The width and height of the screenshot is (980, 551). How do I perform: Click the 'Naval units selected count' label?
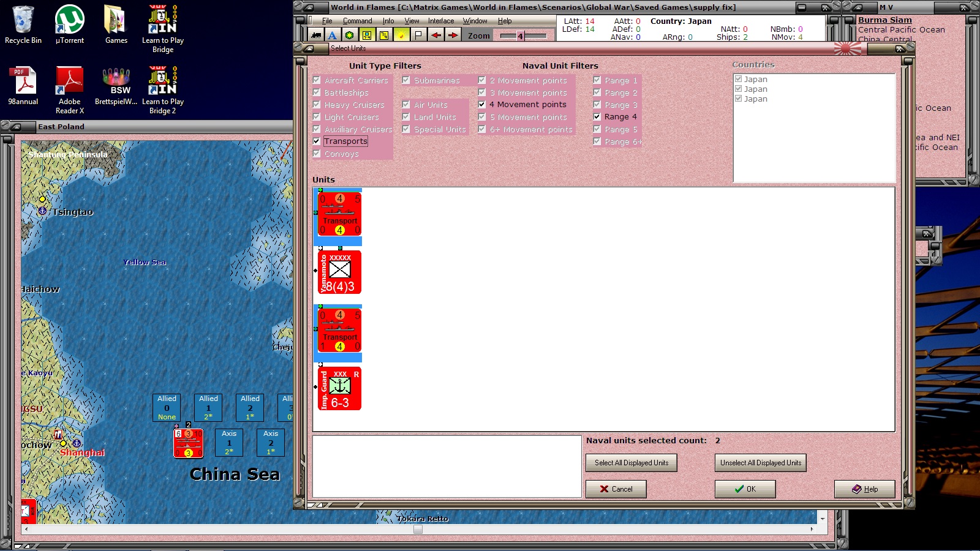pyautogui.click(x=646, y=440)
